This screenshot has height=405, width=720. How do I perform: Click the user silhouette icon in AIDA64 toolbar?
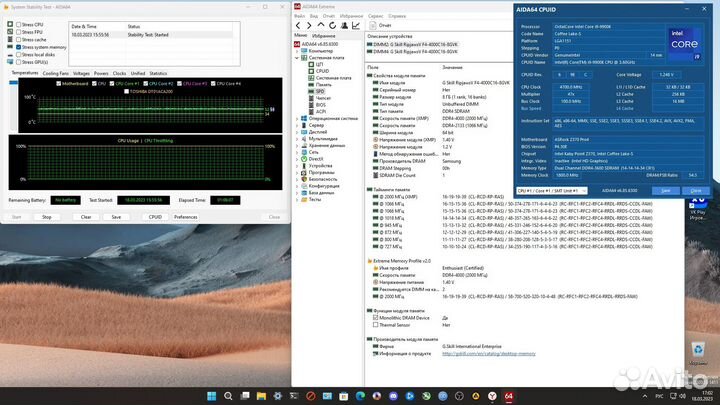pos(344,26)
